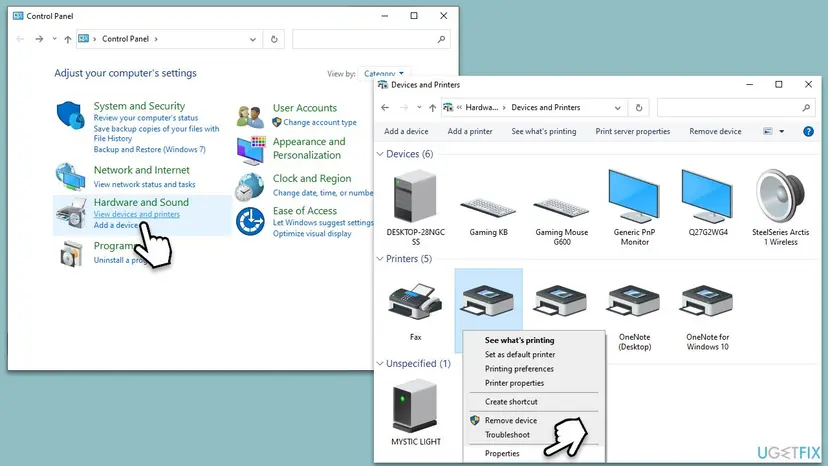
Task: Click Print server properties toolbar button
Action: (x=633, y=132)
